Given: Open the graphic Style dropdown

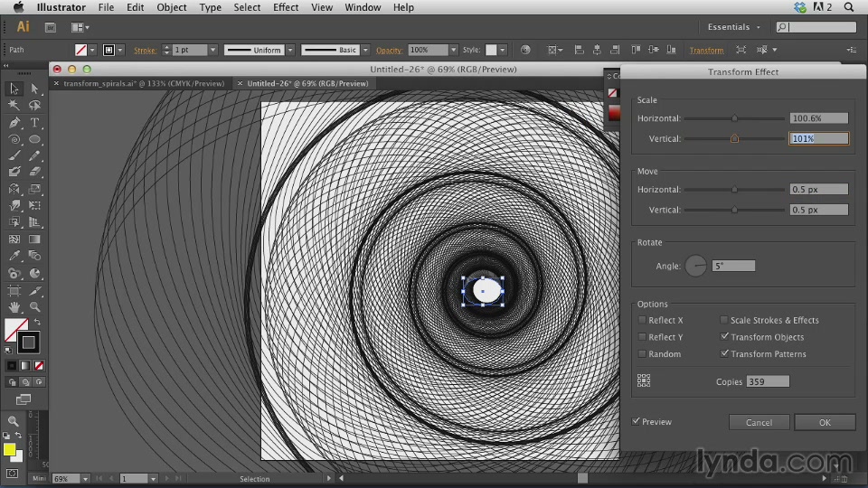Looking at the screenshot, I should 502,50.
